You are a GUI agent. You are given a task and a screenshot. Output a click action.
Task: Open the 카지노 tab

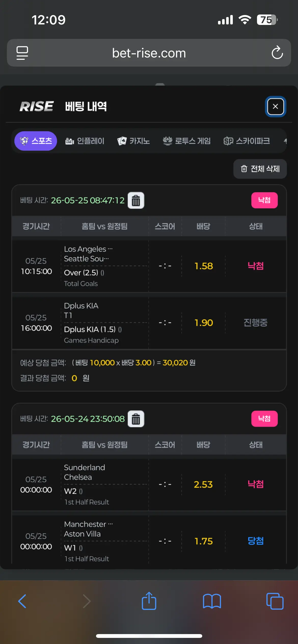coord(133,141)
